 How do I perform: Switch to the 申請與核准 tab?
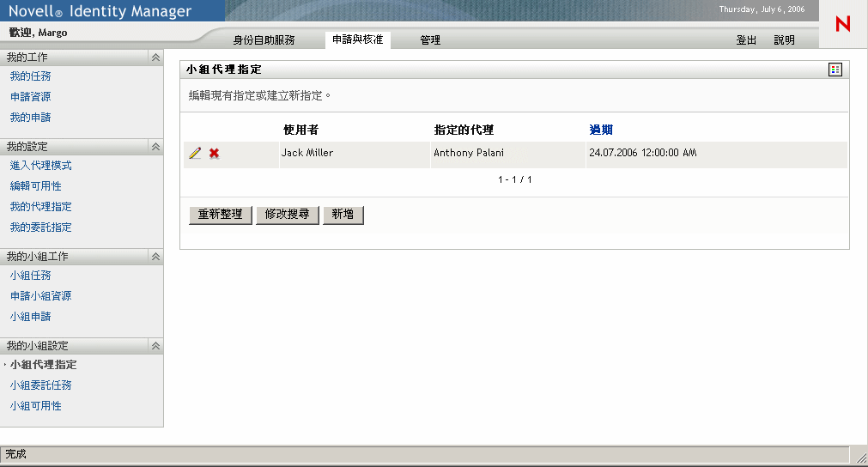(358, 39)
